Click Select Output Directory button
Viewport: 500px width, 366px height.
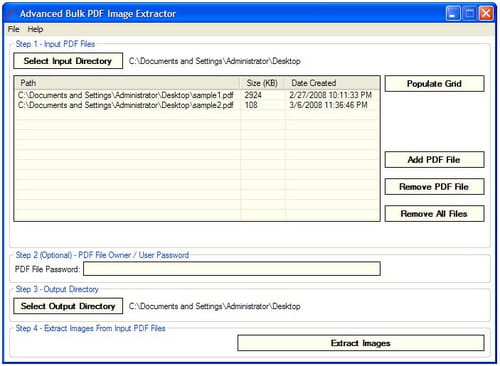point(68,306)
